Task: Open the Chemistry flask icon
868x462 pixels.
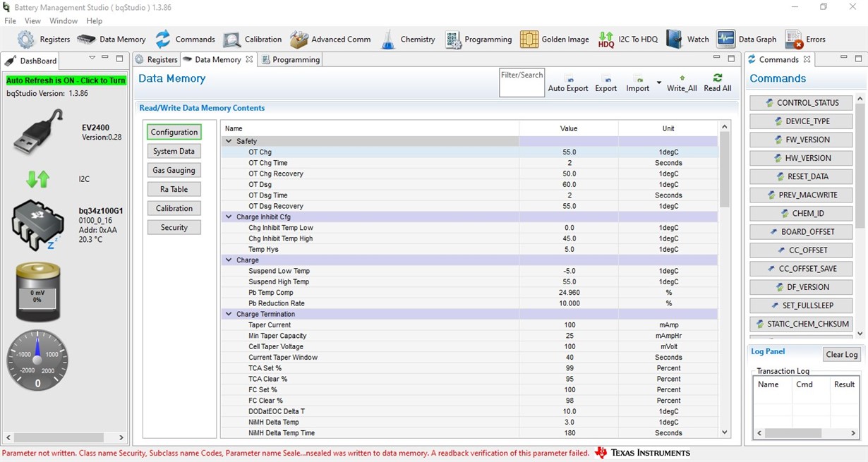Action: coord(388,39)
